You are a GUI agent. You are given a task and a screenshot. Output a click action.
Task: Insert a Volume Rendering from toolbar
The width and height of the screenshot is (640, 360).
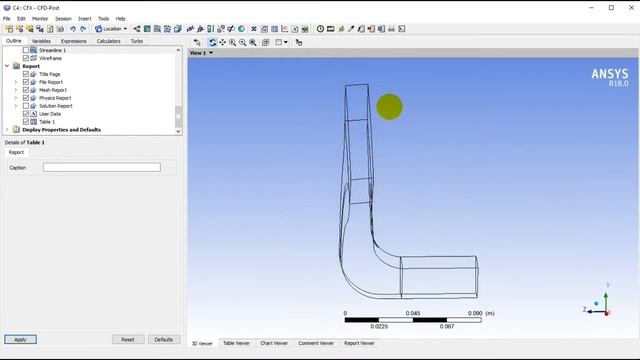click(x=178, y=29)
